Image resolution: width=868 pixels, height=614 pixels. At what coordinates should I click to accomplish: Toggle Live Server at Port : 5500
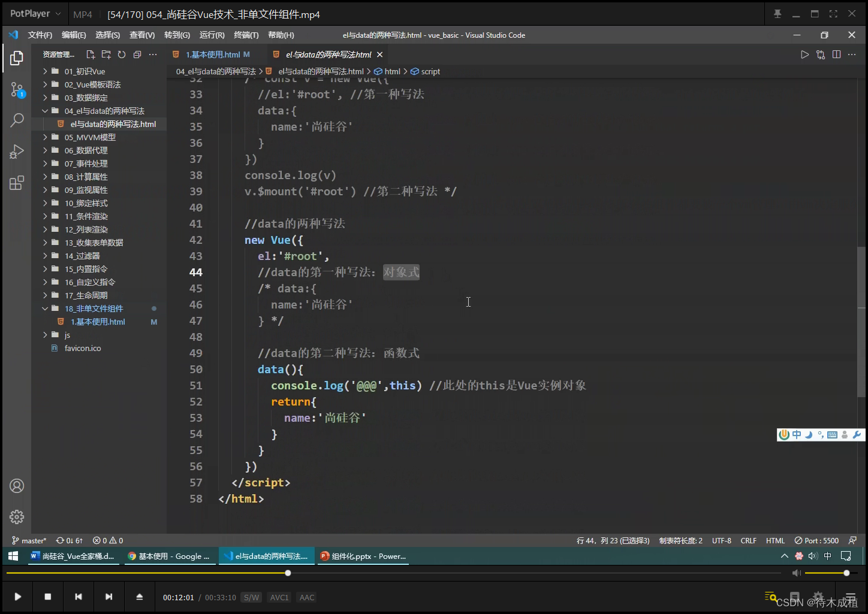(816, 540)
